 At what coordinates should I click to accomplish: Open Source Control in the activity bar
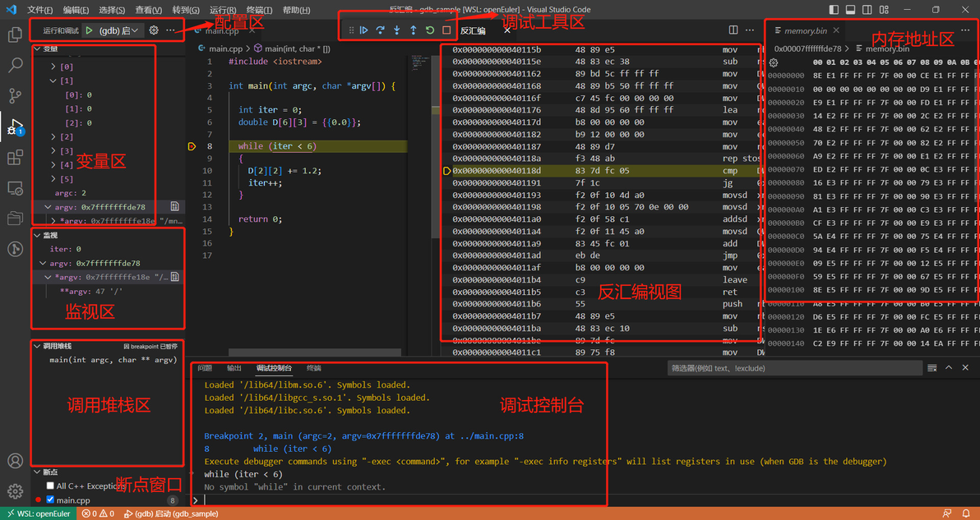(15, 95)
